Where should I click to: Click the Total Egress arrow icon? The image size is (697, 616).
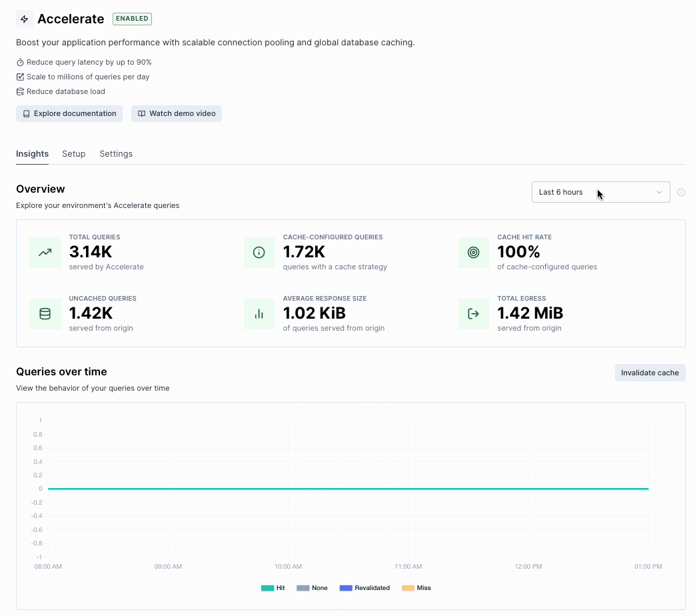point(473,313)
